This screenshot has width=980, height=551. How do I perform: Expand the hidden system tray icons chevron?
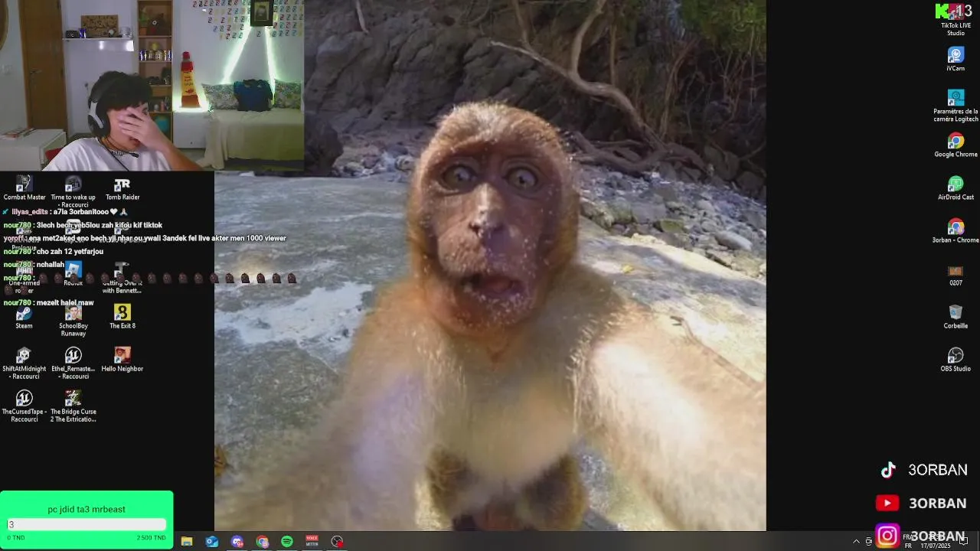tap(856, 541)
